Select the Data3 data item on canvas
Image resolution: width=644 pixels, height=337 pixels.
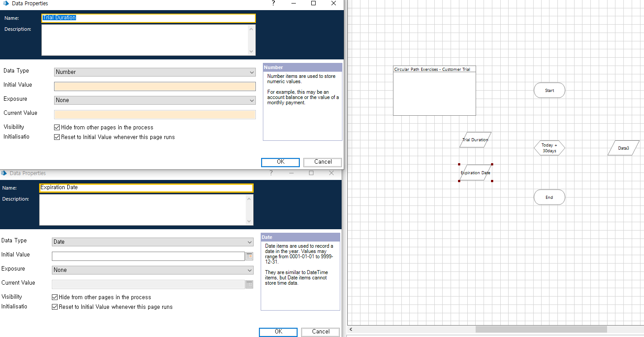coord(623,148)
